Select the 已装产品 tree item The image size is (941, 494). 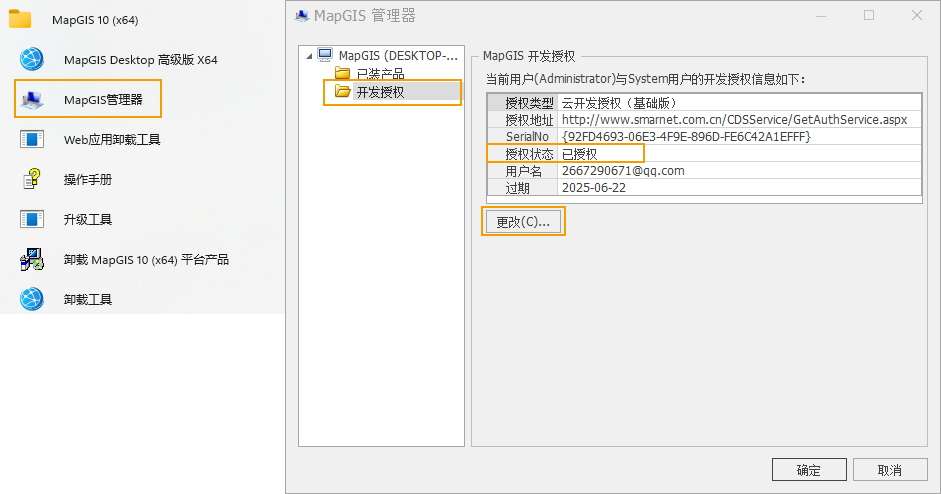380,74
